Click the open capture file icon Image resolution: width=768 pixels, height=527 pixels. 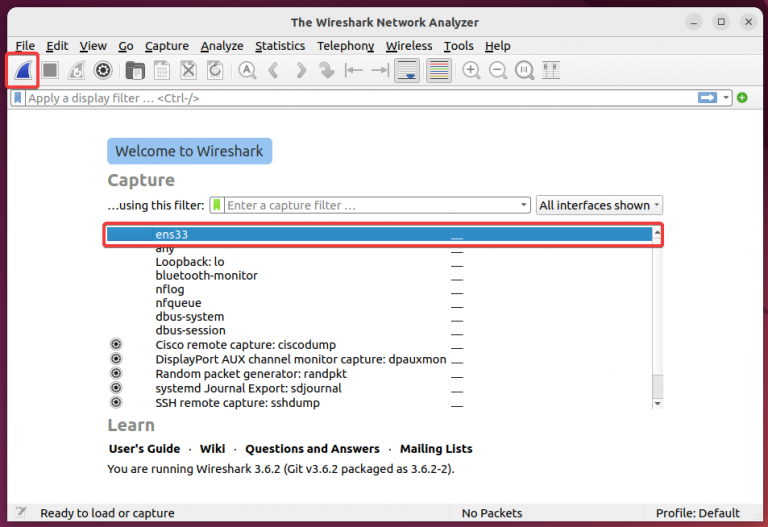tap(134, 70)
